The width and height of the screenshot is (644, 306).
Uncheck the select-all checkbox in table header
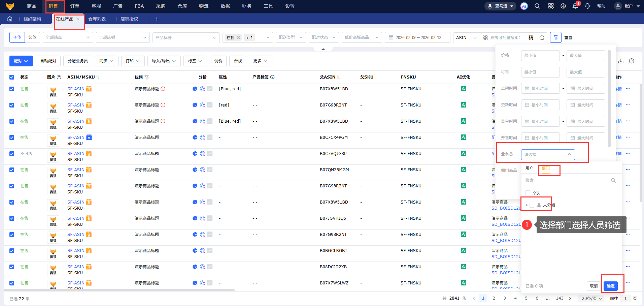tap(12, 77)
